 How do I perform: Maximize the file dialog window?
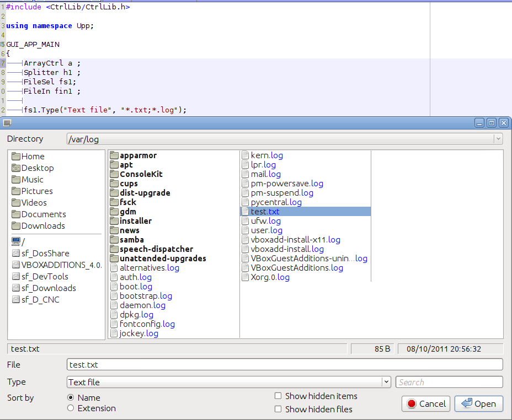(x=491, y=123)
